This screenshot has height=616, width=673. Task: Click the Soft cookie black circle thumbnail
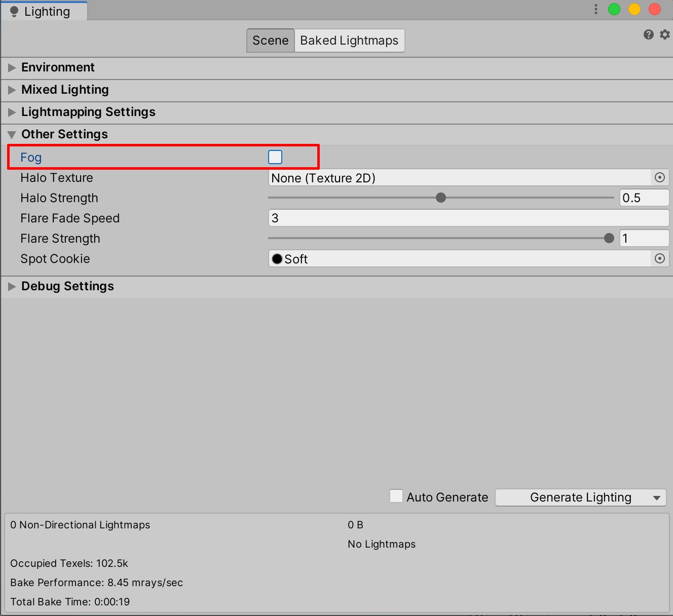point(277,259)
